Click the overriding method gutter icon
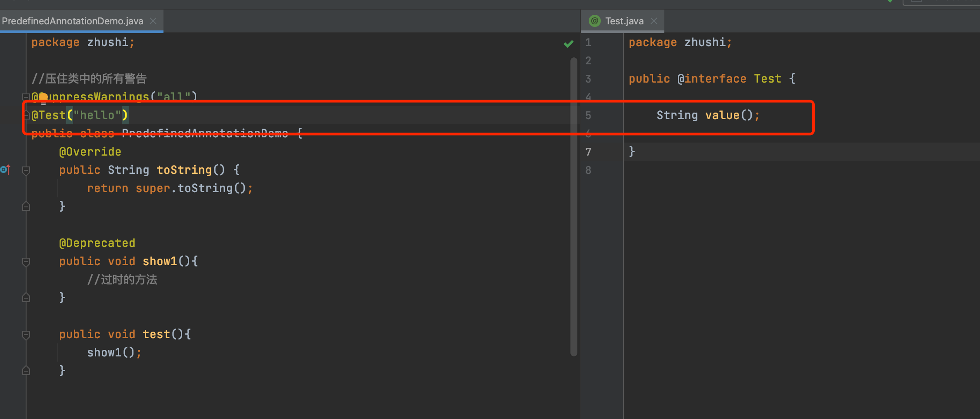This screenshot has width=980, height=419. pyautogui.click(x=6, y=170)
